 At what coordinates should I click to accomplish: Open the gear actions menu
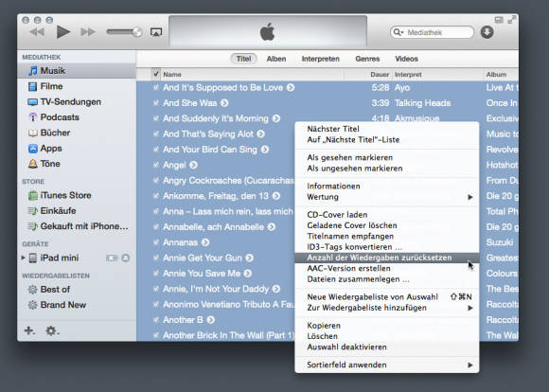click(52, 330)
